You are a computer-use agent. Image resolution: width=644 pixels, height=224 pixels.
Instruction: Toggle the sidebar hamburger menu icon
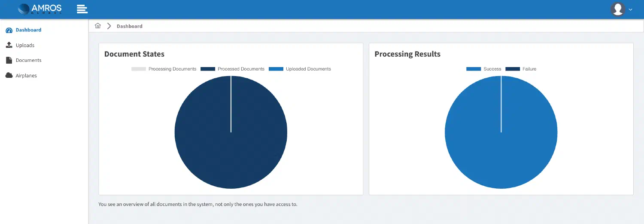point(82,9)
